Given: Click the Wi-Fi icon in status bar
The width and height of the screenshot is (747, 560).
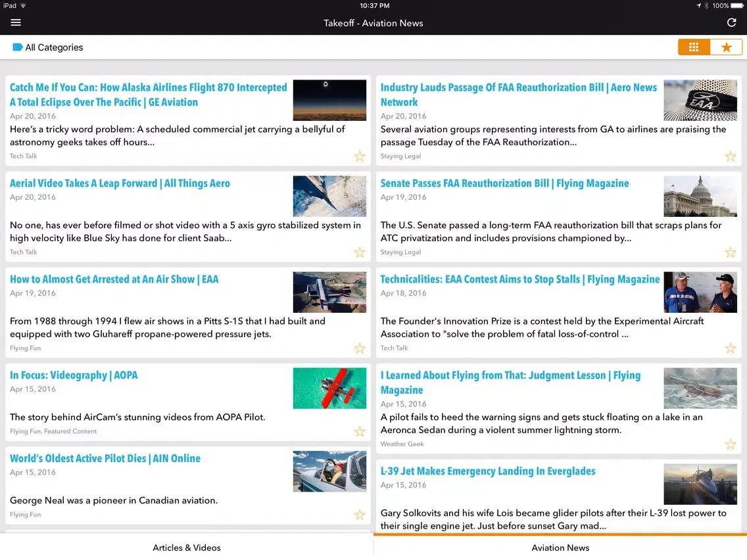Looking at the screenshot, I should tap(23, 6).
